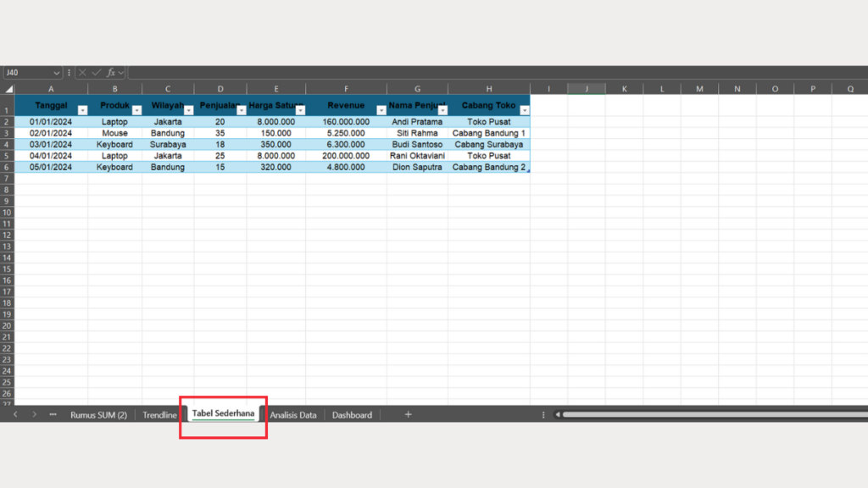Image resolution: width=868 pixels, height=488 pixels.
Task: Open the Produk column filter dropdown
Action: (136, 111)
